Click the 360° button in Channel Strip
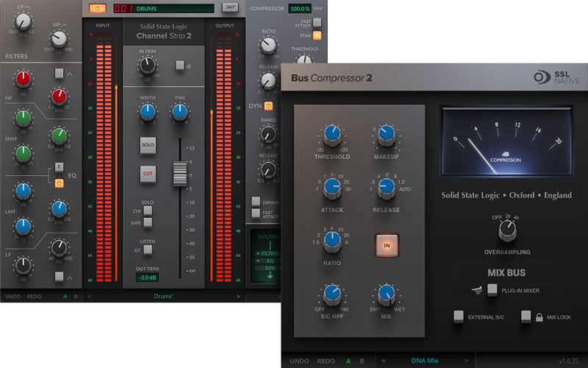The image size is (588, 368). [x=230, y=7]
